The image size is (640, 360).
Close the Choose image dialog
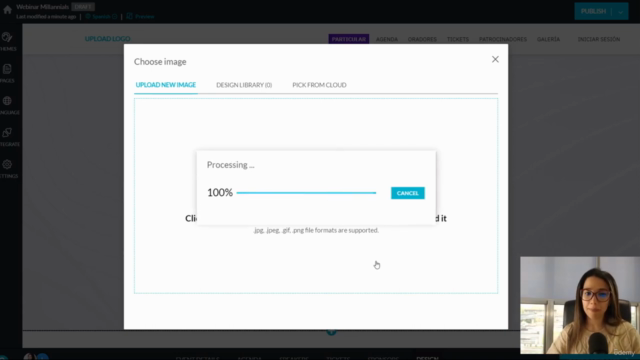[495, 60]
